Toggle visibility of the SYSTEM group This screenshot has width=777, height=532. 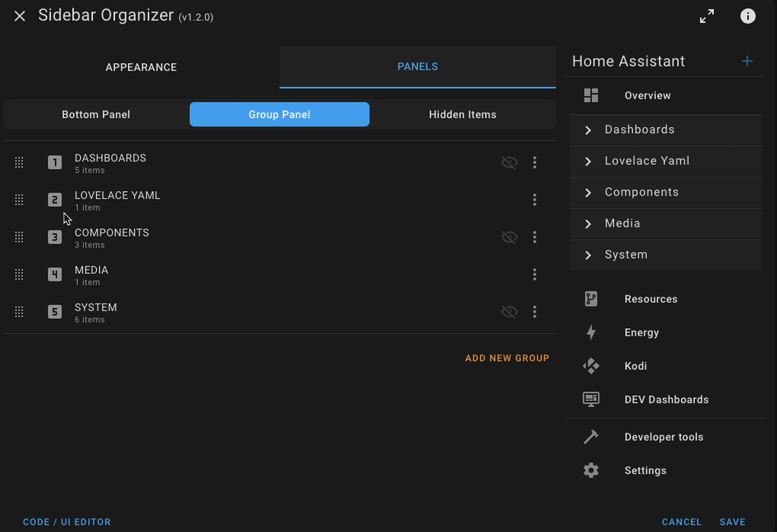pyautogui.click(x=509, y=312)
